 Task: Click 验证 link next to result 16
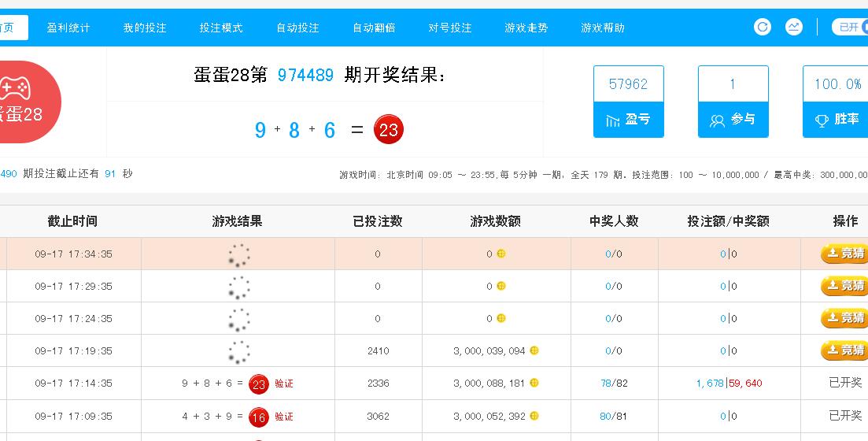tap(284, 416)
